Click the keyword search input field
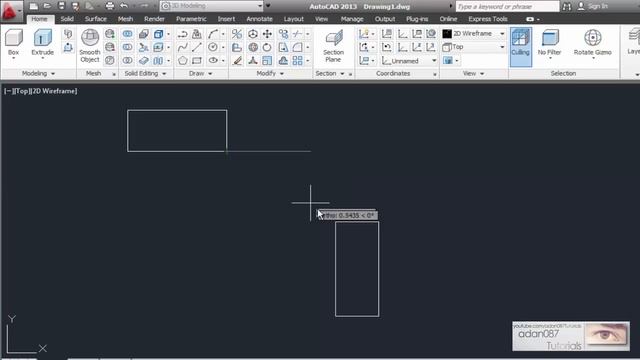 click(507, 6)
